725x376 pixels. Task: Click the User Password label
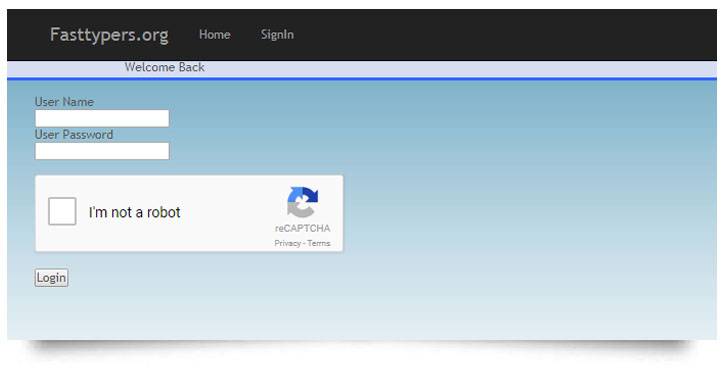(74, 135)
